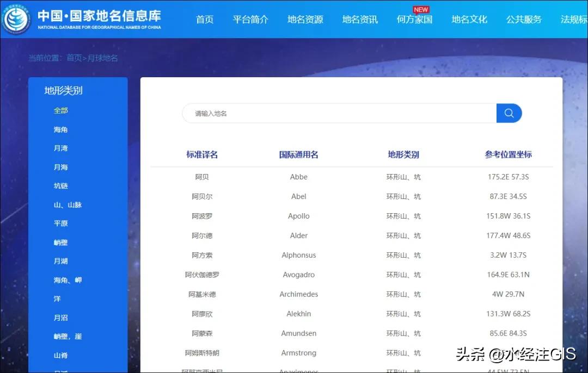Filter by 月沼 terrain category
This screenshot has height=373, width=588.
[61, 318]
